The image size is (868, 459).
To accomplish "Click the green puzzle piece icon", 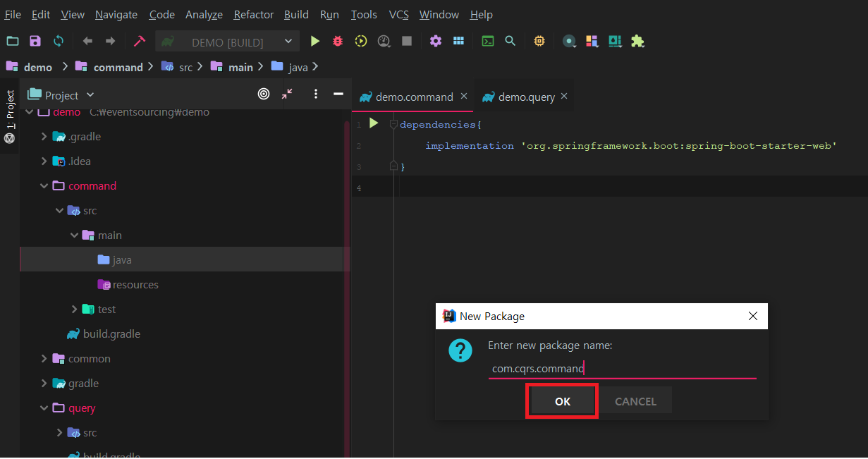I will tap(637, 42).
